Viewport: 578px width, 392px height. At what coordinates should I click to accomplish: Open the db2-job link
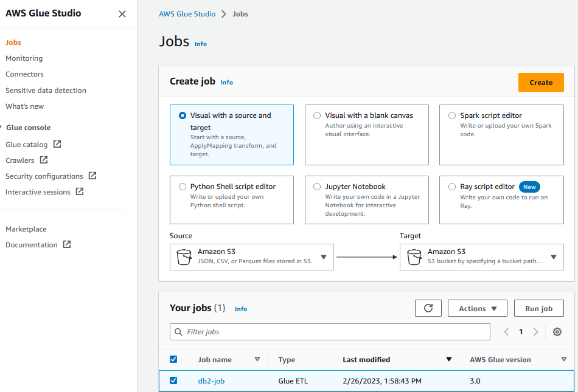click(x=211, y=381)
